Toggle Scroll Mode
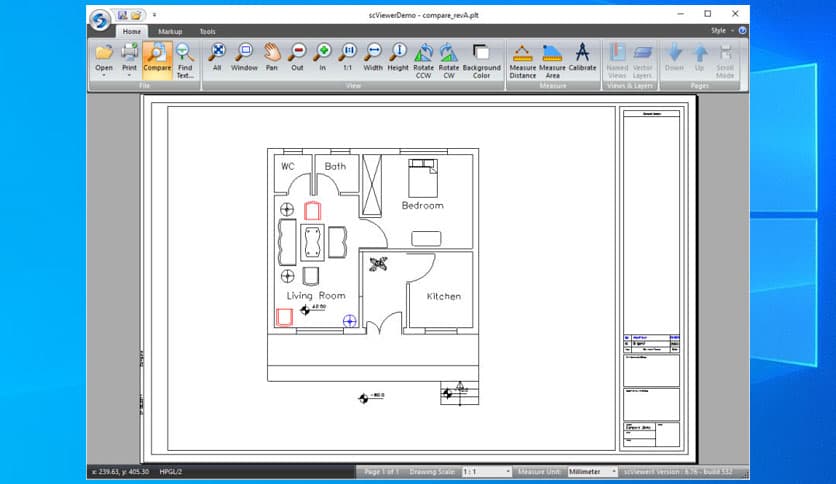The width and height of the screenshot is (836, 484). 725,60
